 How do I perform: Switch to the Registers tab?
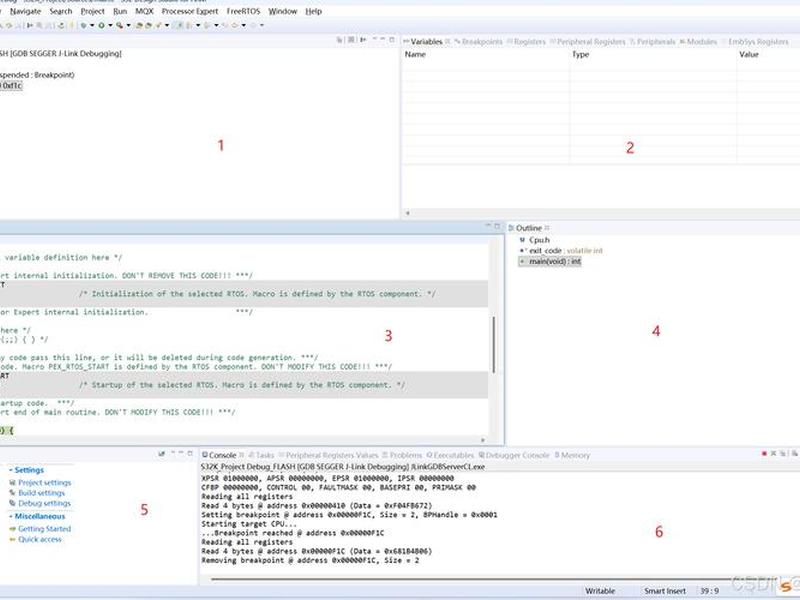point(527,41)
